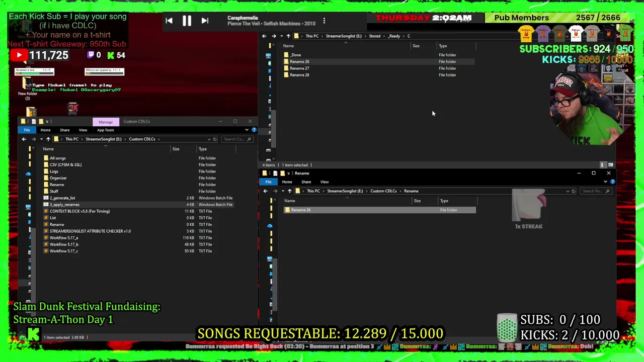Open View tab in Rename window
Viewport: 644px width, 362px height.
pos(325,182)
